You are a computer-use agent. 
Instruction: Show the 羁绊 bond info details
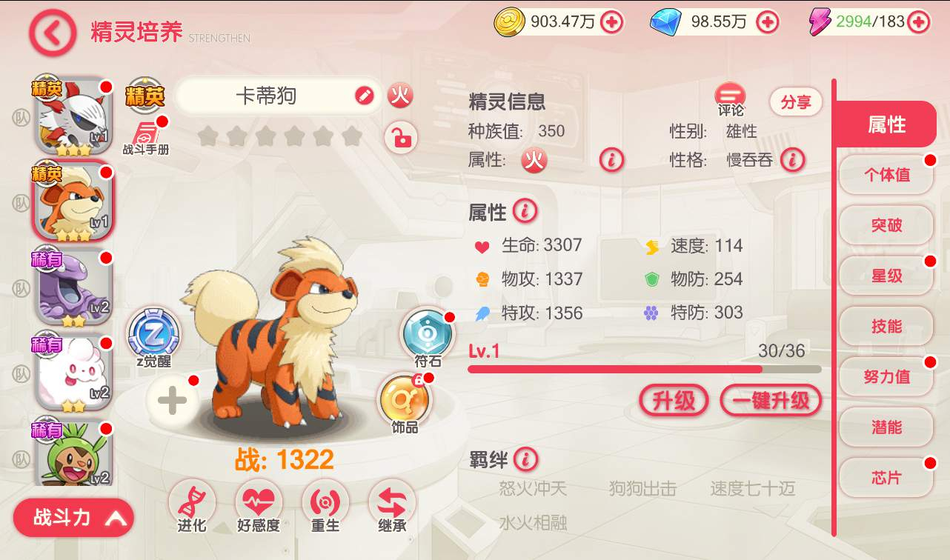pyautogui.click(x=525, y=459)
